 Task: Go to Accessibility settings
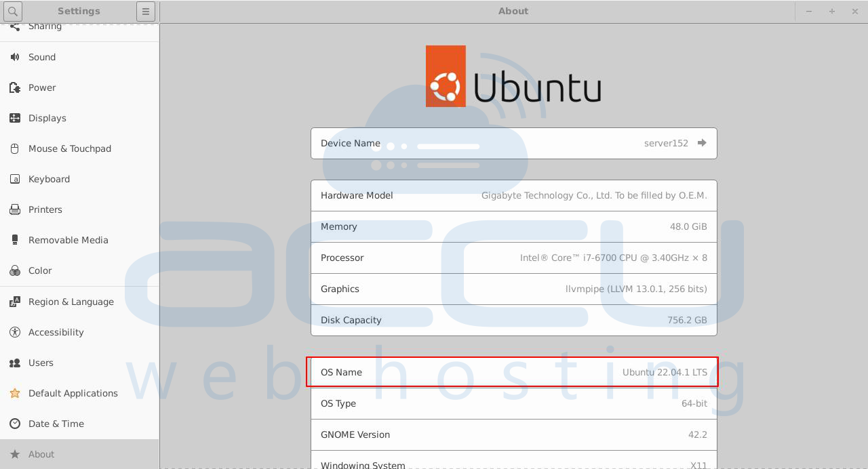pos(79,332)
